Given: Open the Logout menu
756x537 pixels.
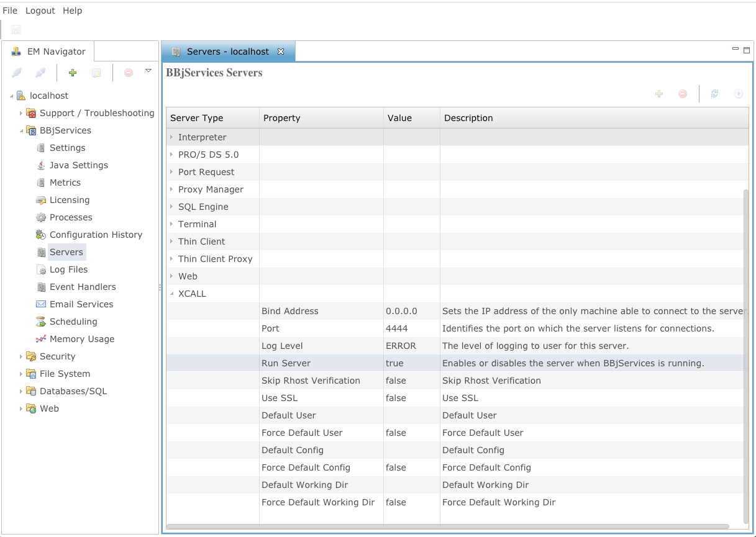Looking at the screenshot, I should tap(40, 11).
